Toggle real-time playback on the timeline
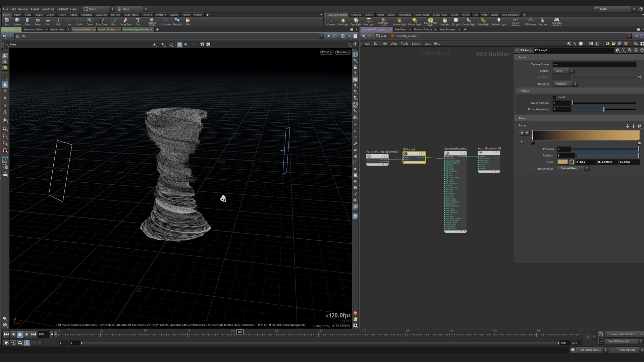This screenshot has width=644, height=362. point(27,343)
